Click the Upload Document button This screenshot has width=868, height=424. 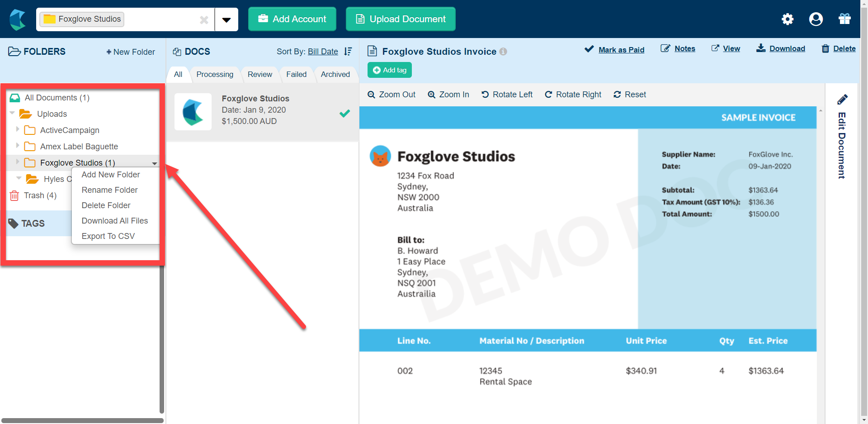(x=401, y=19)
